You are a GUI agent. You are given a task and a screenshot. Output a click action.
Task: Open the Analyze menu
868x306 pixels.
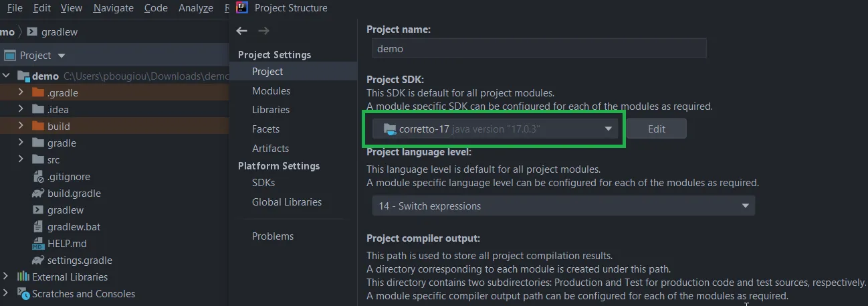196,8
